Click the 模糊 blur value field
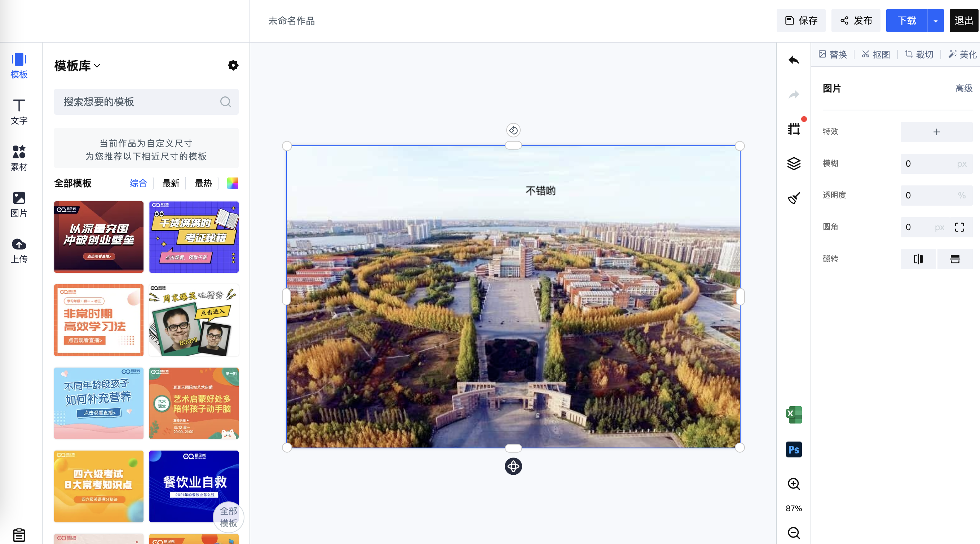The image size is (980, 544). click(x=936, y=164)
